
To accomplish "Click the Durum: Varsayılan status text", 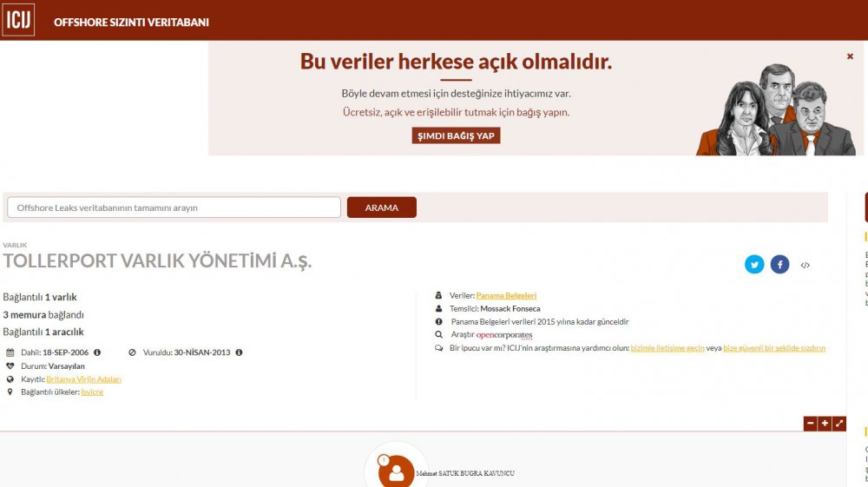I will click(53, 365).
